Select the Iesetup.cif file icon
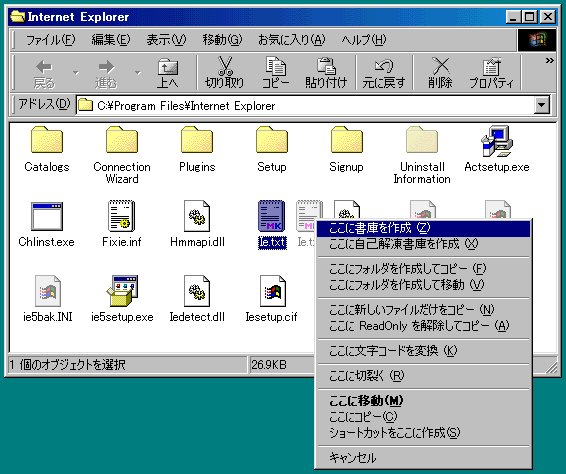 pyautogui.click(x=273, y=291)
